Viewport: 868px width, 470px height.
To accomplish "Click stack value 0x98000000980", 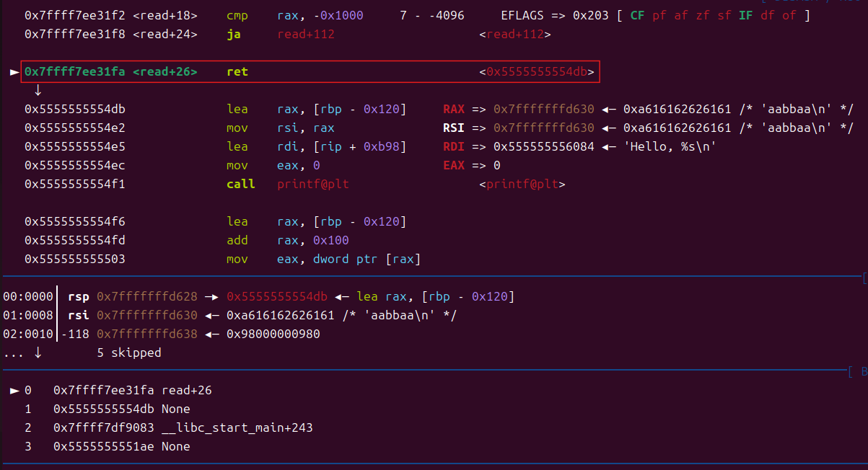I will 273,334.
